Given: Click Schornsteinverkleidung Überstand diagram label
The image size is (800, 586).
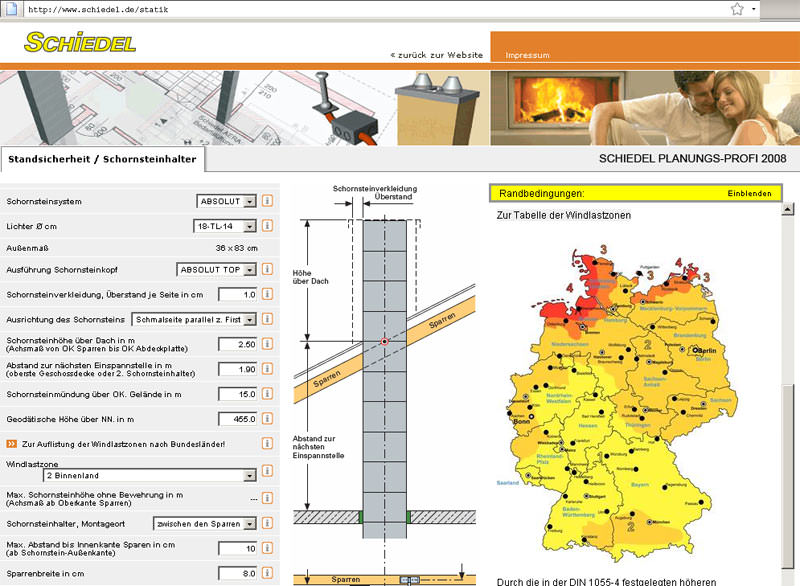Looking at the screenshot, I should click(375, 192).
